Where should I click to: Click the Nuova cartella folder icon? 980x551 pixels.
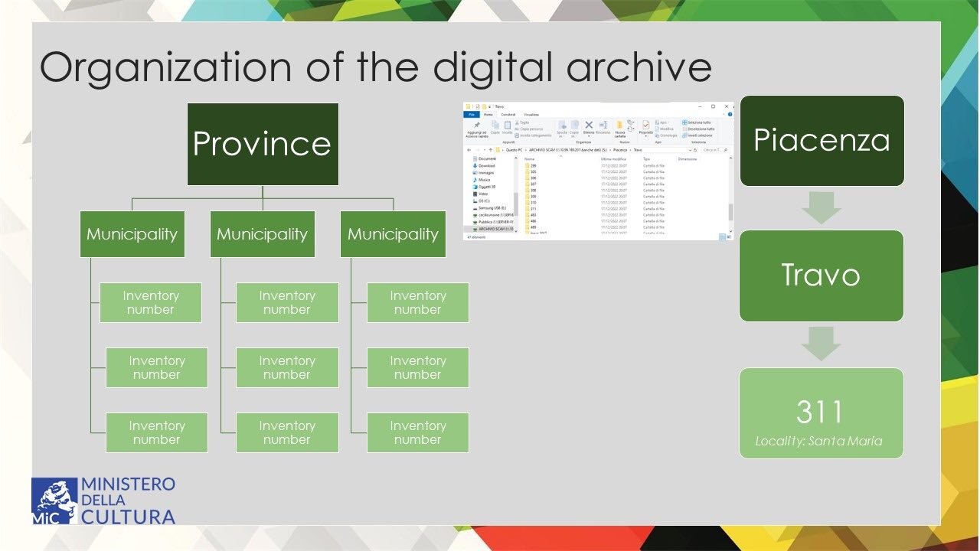click(x=620, y=126)
